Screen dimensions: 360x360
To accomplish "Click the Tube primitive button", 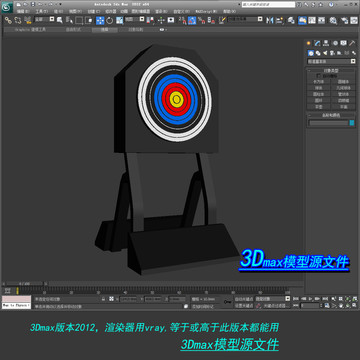I will pos(344,94).
